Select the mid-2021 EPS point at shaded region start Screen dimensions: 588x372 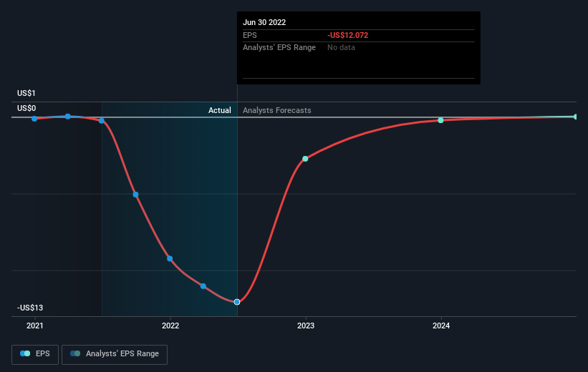click(102, 121)
